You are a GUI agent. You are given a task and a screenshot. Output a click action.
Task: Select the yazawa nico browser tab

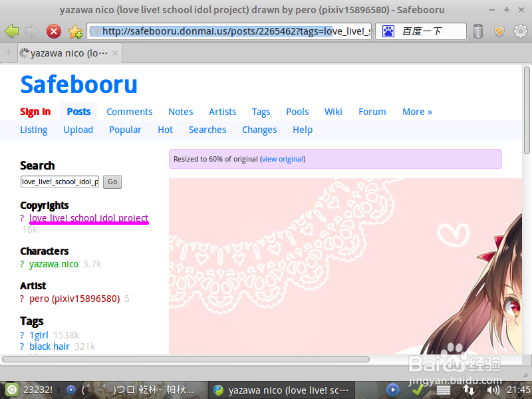[x=70, y=53]
